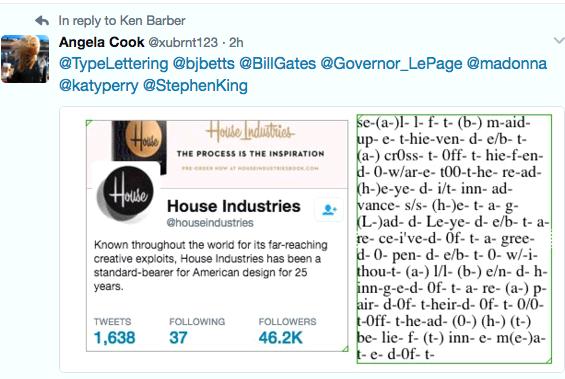Open Angela Cook's profile avatar
Viewport: 565px width, 379px height.
(25, 59)
